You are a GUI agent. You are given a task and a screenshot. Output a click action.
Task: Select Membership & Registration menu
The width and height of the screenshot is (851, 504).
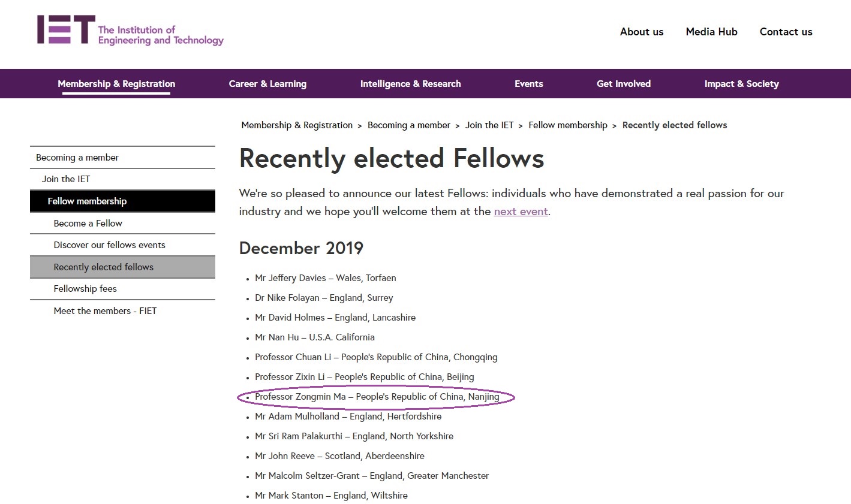(116, 84)
